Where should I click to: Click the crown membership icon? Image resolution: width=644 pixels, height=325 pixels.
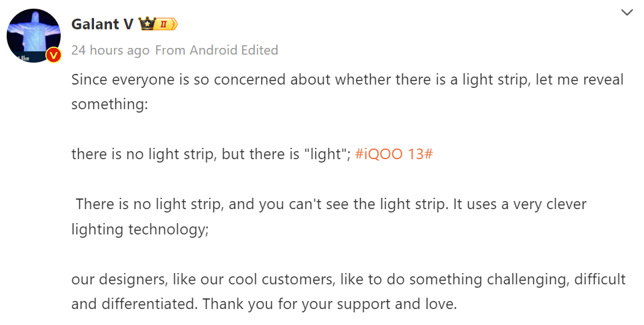(147, 24)
